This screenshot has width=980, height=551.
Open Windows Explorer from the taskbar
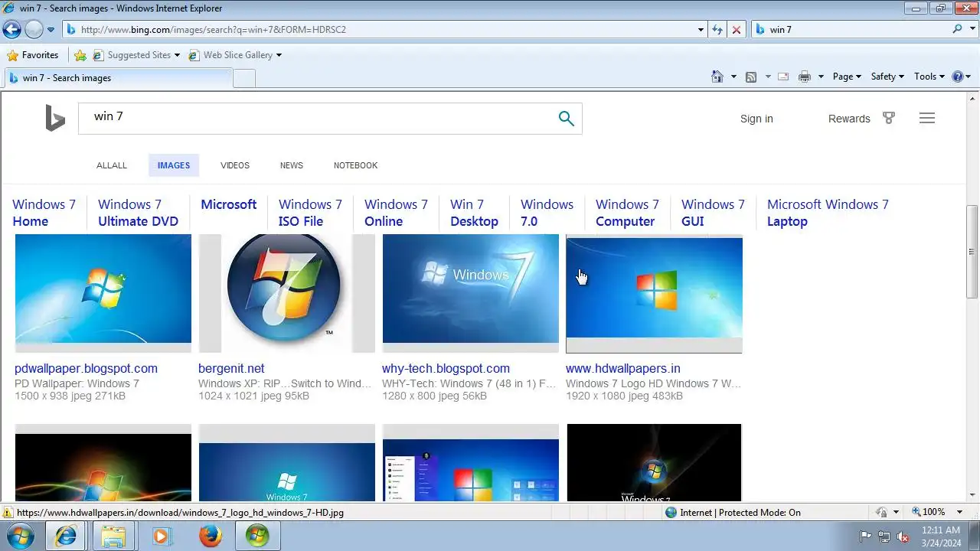point(113,536)
